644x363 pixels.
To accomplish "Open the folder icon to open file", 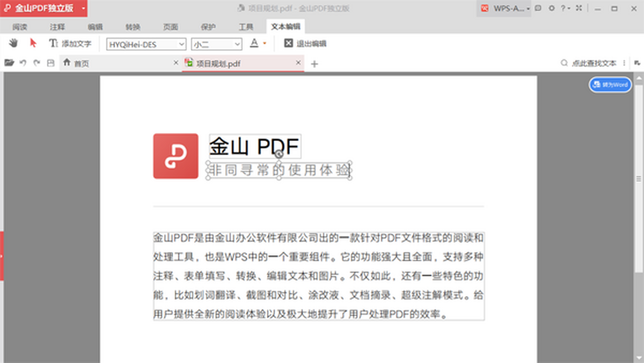I will click(x=9, y=63).
